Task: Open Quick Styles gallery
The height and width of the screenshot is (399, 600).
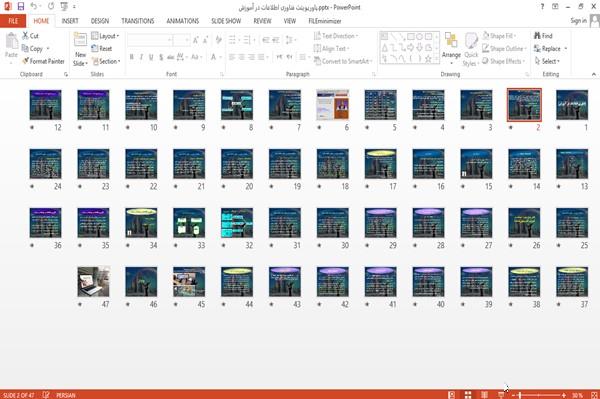Action: (471, 50)
